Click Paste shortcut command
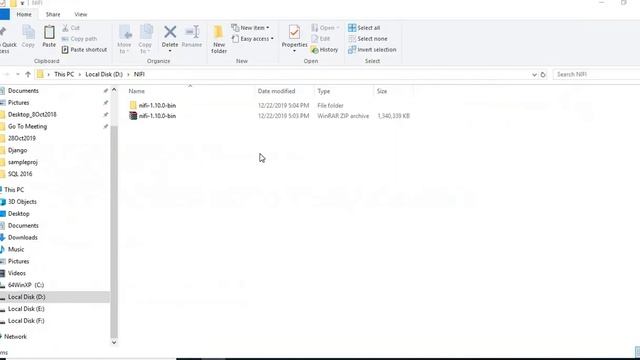The height and width of the screenshot is (360, 640). tap(84, 50)
